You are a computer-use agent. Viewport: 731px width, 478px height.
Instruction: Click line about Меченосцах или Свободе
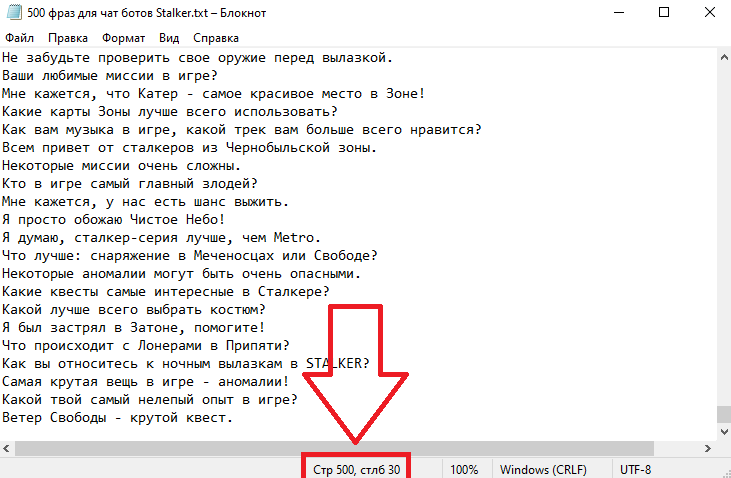[x=190, y=256]
